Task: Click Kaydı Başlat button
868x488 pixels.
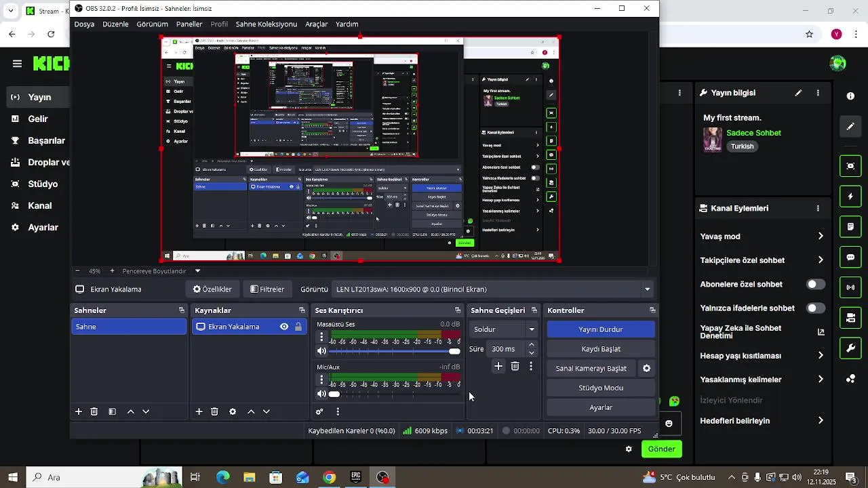Action: (x=601, y=349)
